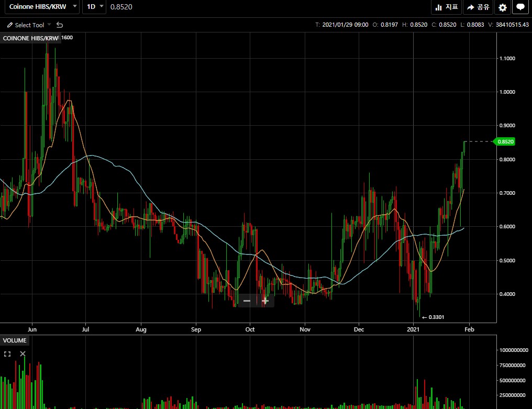Click the 750000000 volume axis label
Screen dimensions: 532x409
pos(513,365)
